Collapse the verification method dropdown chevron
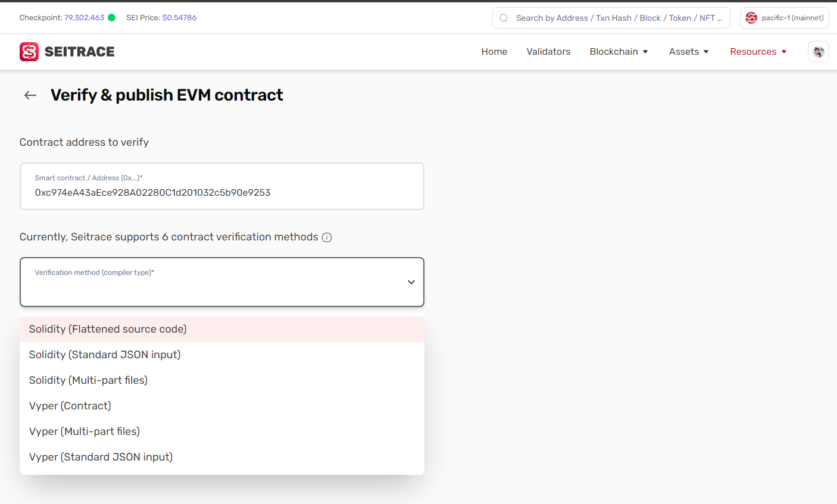The image size is (837, 504). coord(411,282)
